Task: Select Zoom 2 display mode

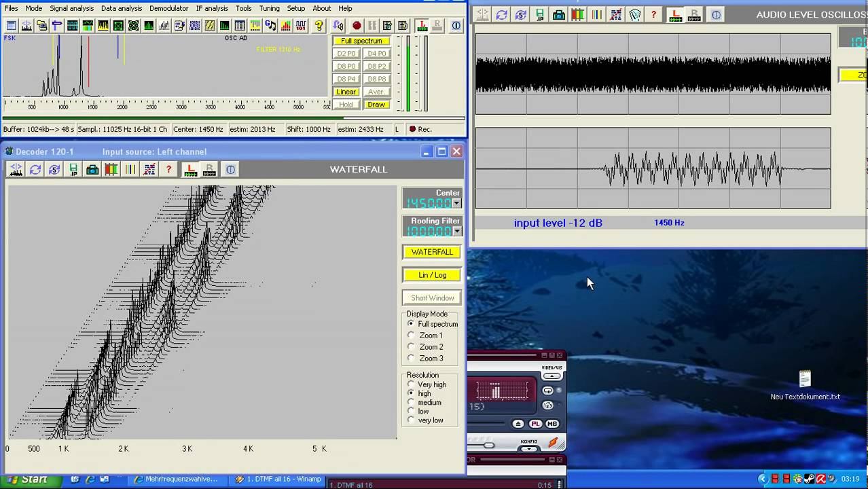Action: point(411,347)
